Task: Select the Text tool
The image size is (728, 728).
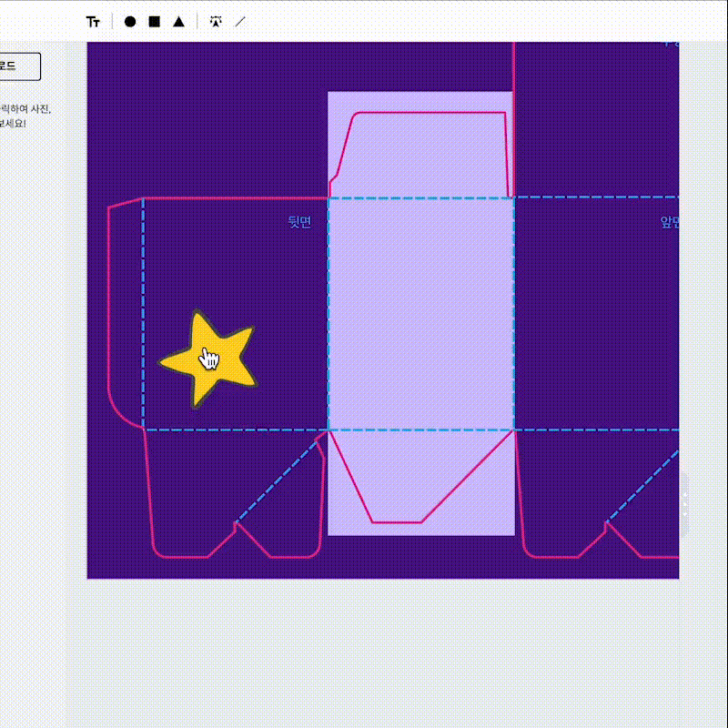Action: click(x=93, y=22)
